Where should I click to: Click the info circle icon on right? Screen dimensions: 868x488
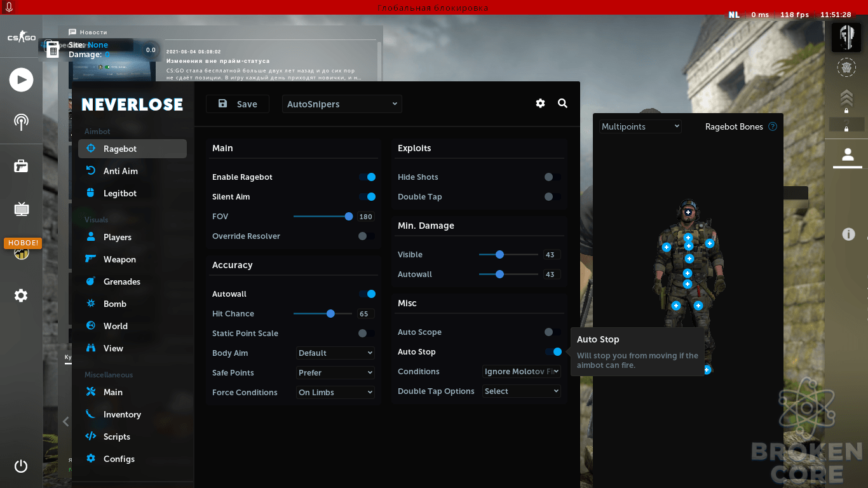tap(848, 234)
